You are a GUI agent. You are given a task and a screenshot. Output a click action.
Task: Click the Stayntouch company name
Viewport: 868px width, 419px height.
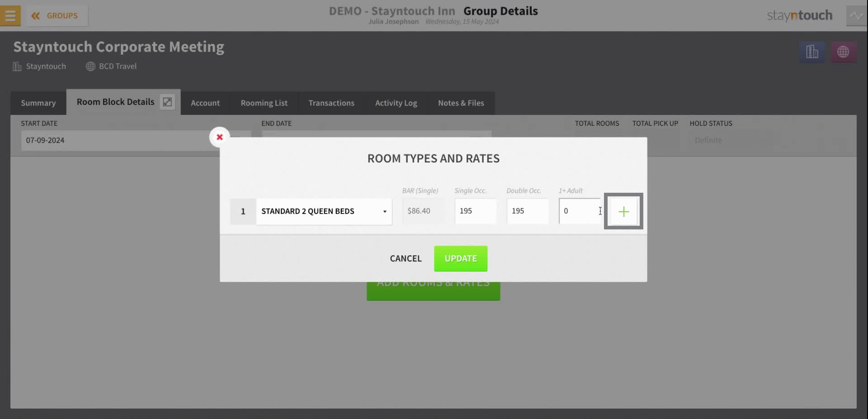pyautogui.click(x=46, y=67)
